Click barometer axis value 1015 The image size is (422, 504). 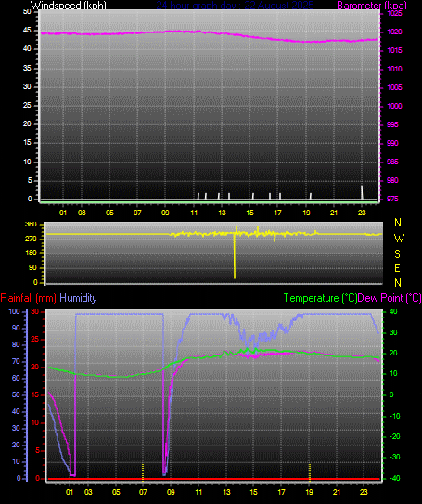[x=394, y=50]
